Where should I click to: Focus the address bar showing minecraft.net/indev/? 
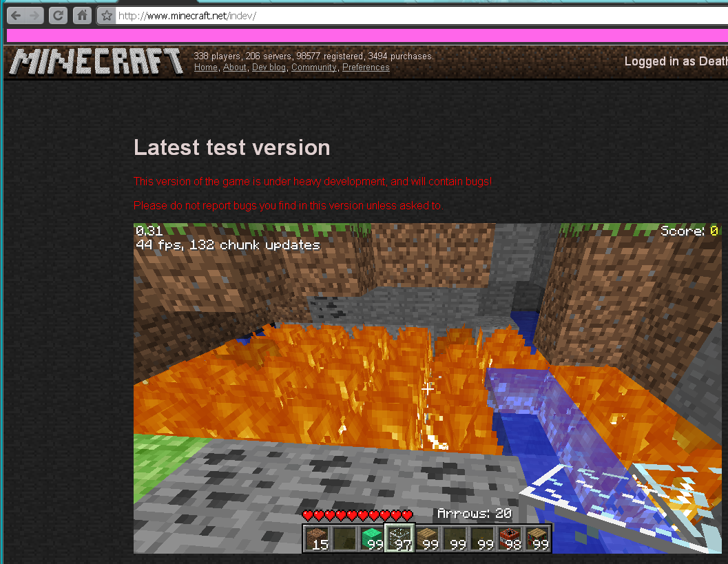click(x=422, y=16)
